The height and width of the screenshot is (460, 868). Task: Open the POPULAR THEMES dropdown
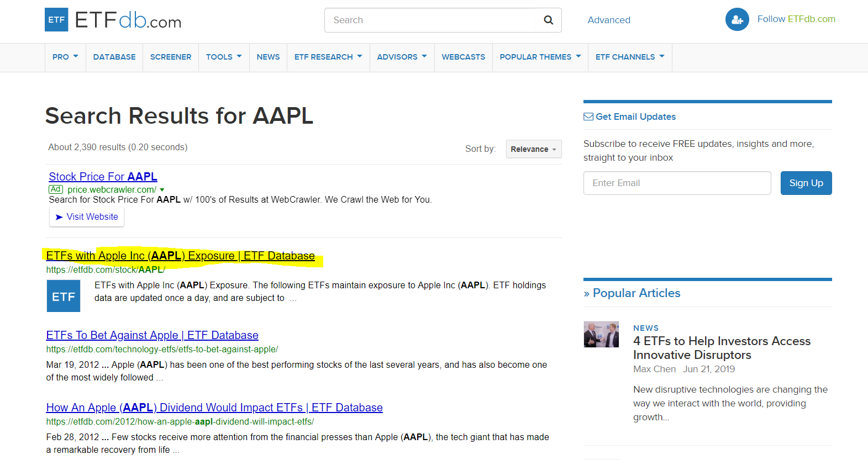(x=540, y=57)
